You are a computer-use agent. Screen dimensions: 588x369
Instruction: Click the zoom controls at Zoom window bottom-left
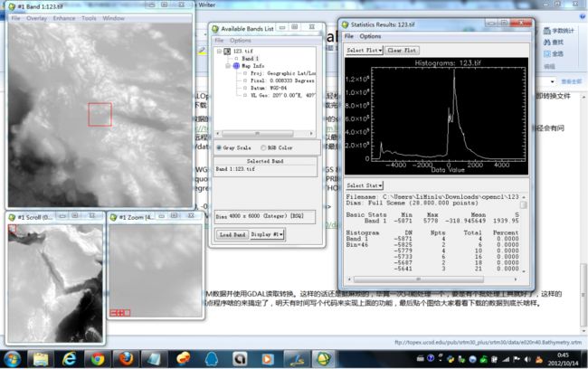tap(120, 313)
